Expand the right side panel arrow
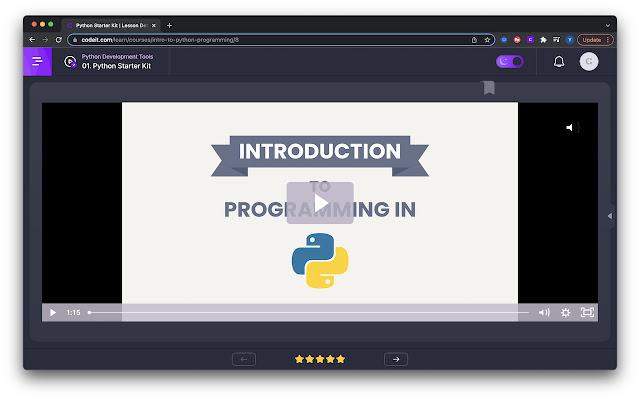The width and height of the screenshot is (640, 400). [x=610, y=216]
